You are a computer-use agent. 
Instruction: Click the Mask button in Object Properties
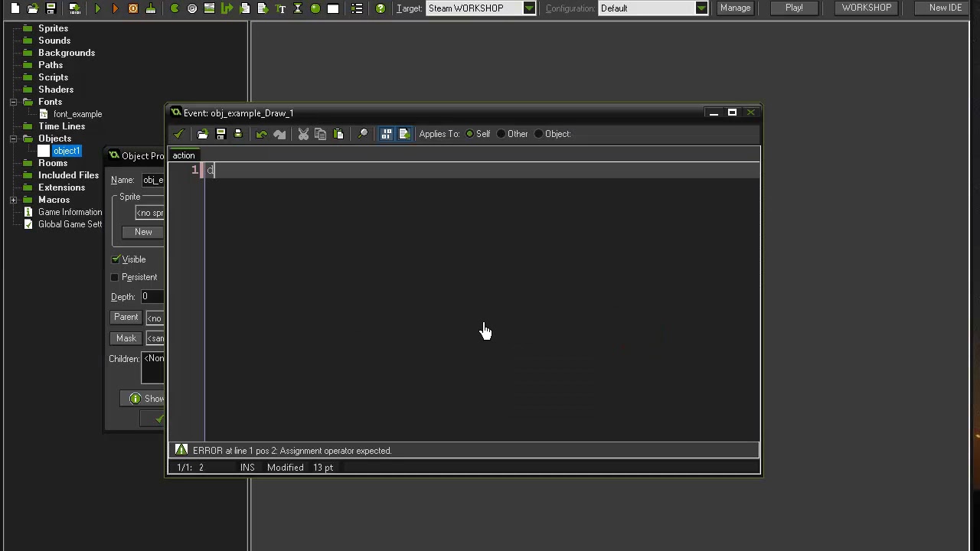click(126, 338)
